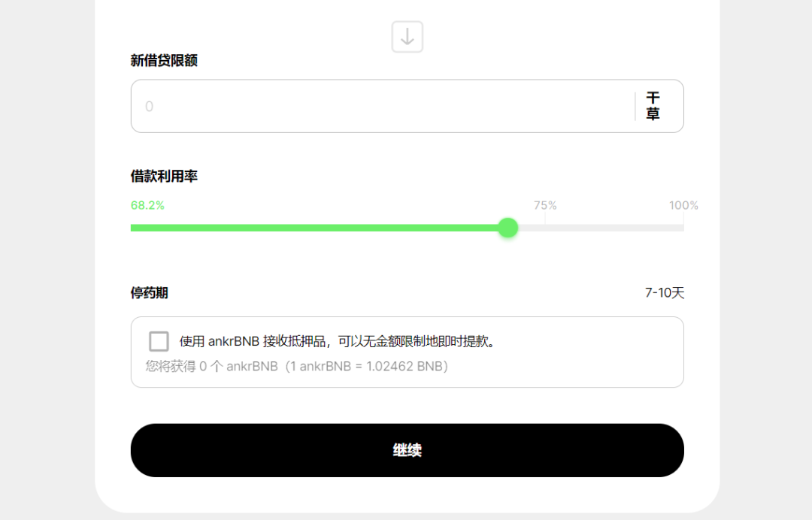This screenshot has width=812, height=520.
Task: Select the 借款利用率 section header
Action: (x=164, y=176)
